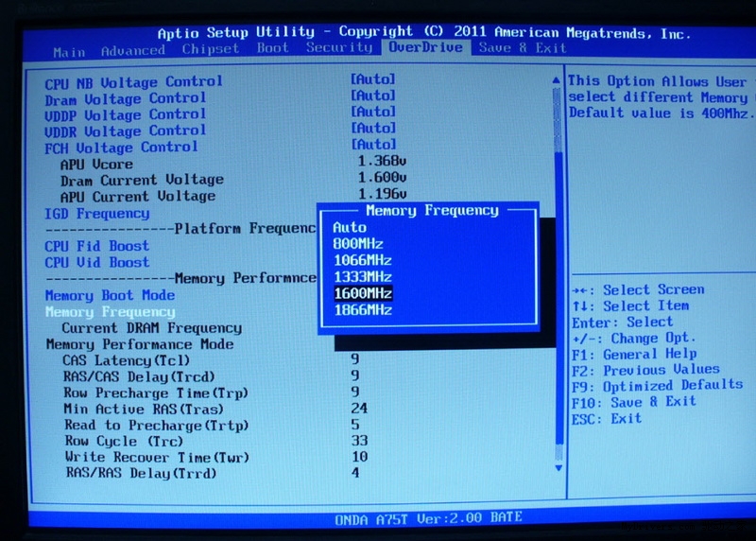
Task: Select Memory Performance Mode setting
Action: (x=140, y=344)
